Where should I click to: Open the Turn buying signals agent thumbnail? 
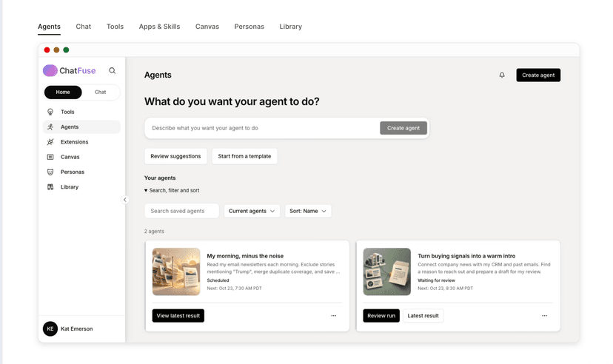pos(387,272)
